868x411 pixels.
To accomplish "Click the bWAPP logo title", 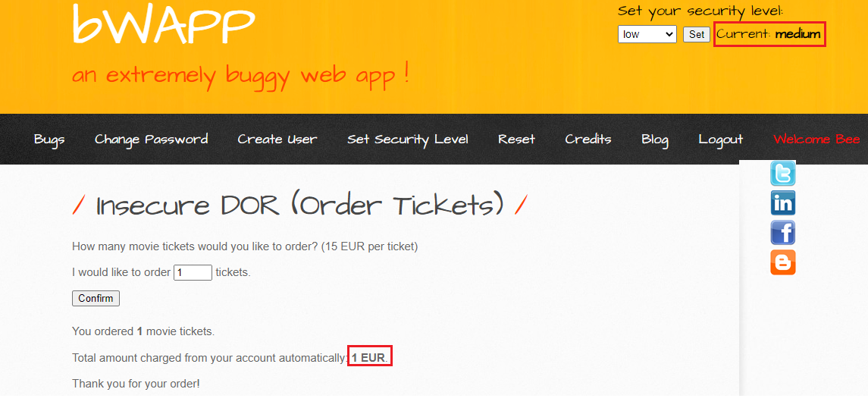I will pyautogui.click(x=163, y=24).
